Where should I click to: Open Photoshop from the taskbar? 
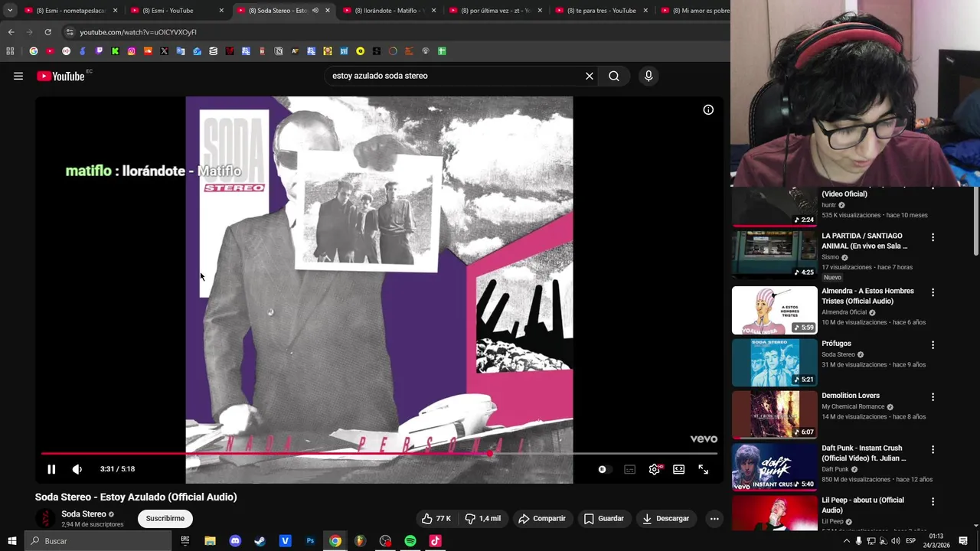point(310,541)
